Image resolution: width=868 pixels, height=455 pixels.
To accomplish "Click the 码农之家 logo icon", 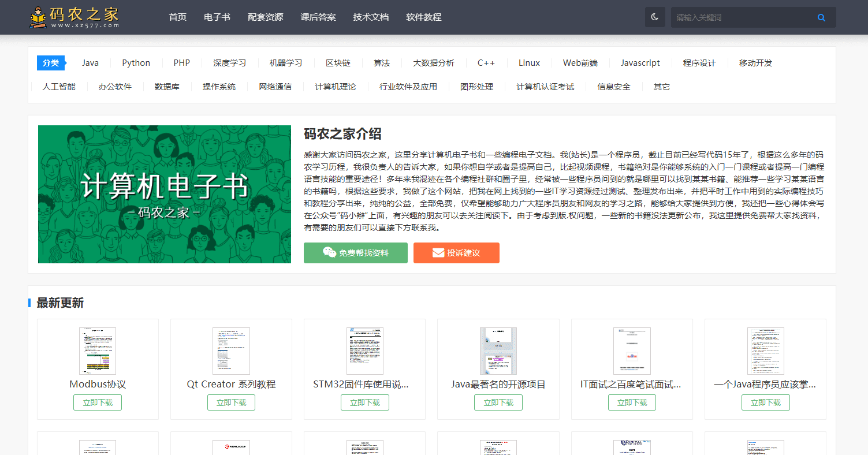I will [39, 16].
